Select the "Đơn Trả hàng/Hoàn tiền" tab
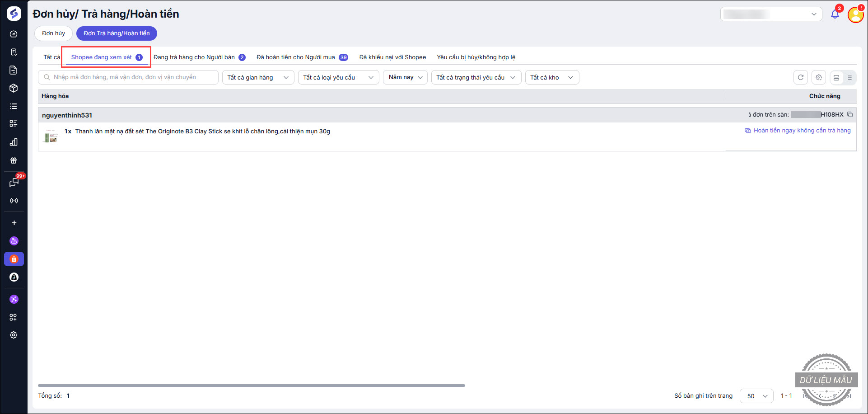This screenshot has width=868, height=414. click(x=117, y=33)
